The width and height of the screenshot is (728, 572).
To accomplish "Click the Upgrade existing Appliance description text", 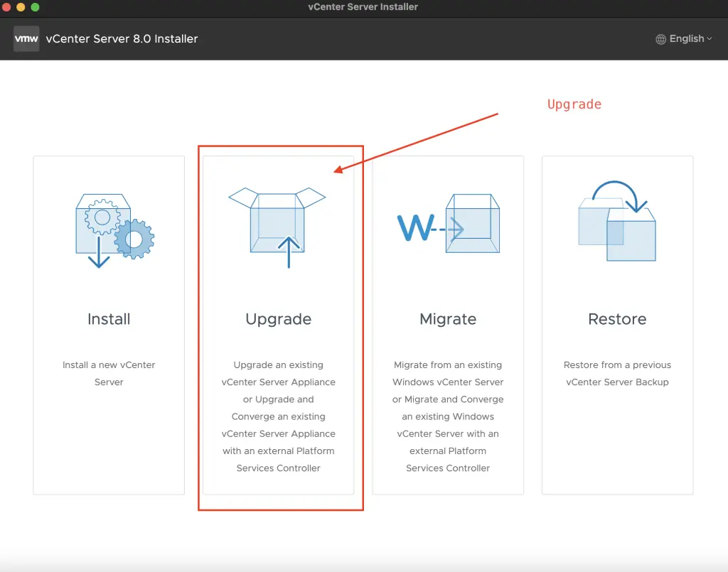I will point(278,416).
